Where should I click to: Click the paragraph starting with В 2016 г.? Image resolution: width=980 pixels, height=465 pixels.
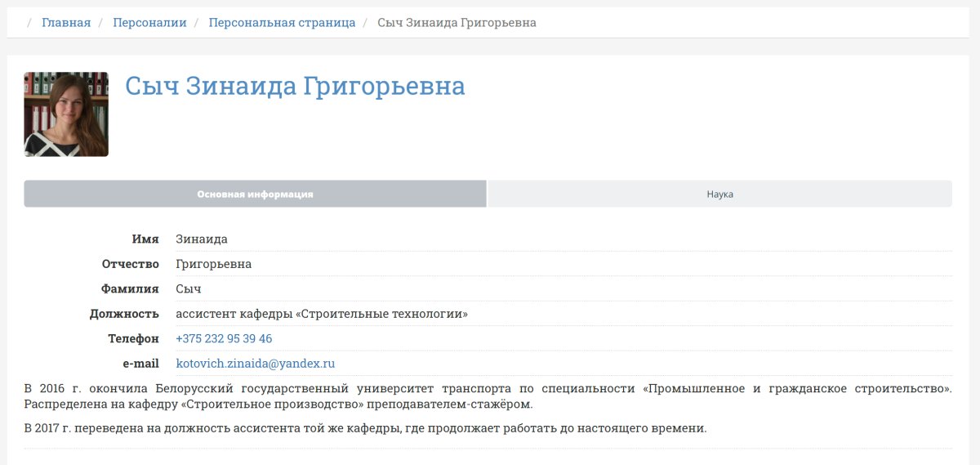[x=488, y=396]
